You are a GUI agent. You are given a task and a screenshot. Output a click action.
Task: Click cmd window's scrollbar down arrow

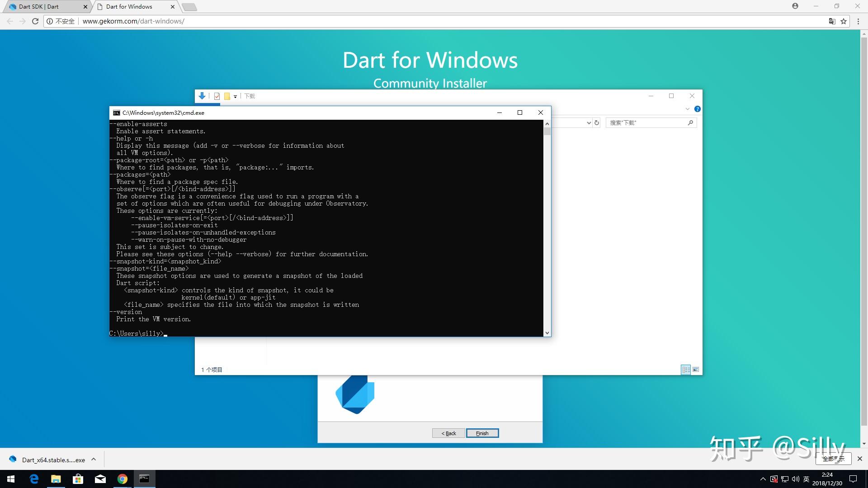(547, 333)
